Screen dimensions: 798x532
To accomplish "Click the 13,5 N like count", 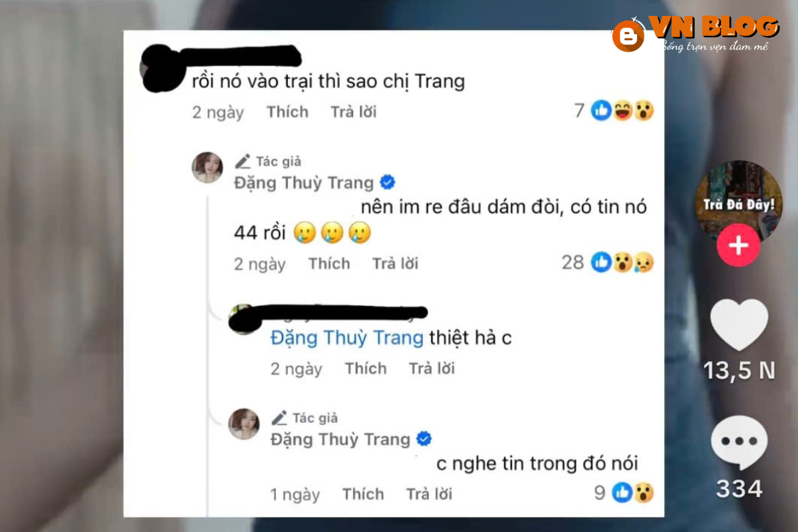I will coord(739,370).
